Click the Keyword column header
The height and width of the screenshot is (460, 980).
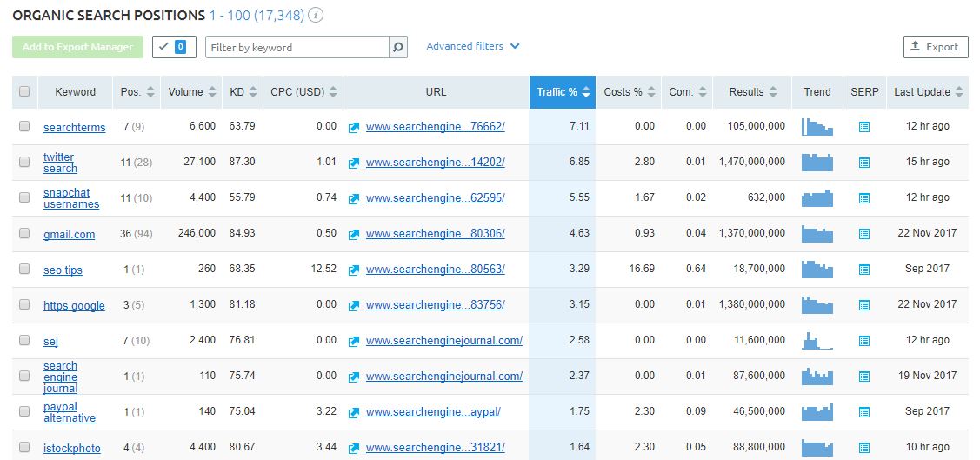(75, 92)
